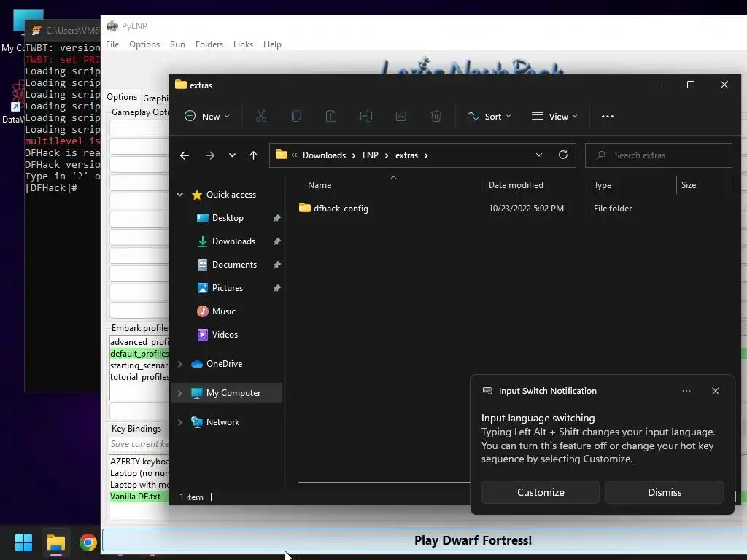Open PyLNP Options menu
This screenshot has height=560, width=747.
click(x=144, y=44)
